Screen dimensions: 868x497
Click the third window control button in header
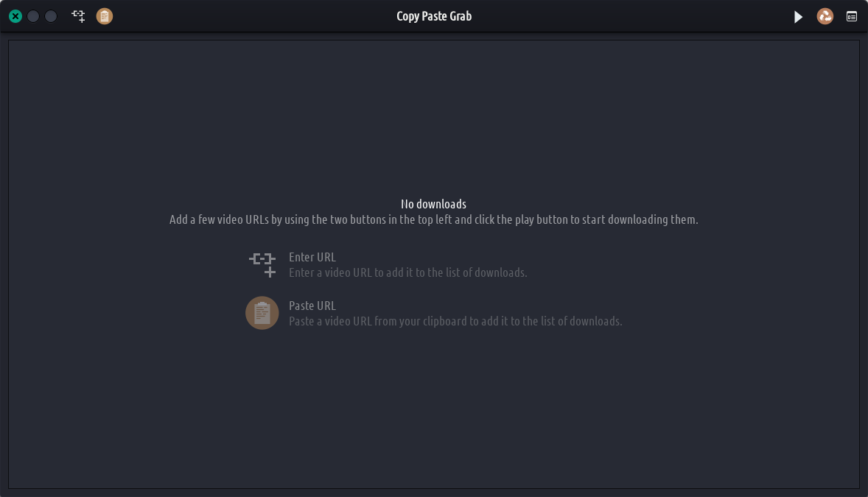[51, 15]
